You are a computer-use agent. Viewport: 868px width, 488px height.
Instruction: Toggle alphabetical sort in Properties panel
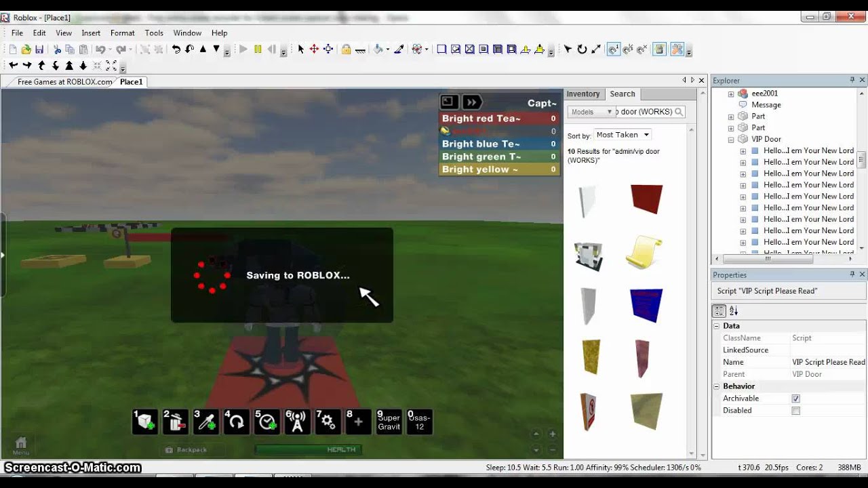point(734,311)
